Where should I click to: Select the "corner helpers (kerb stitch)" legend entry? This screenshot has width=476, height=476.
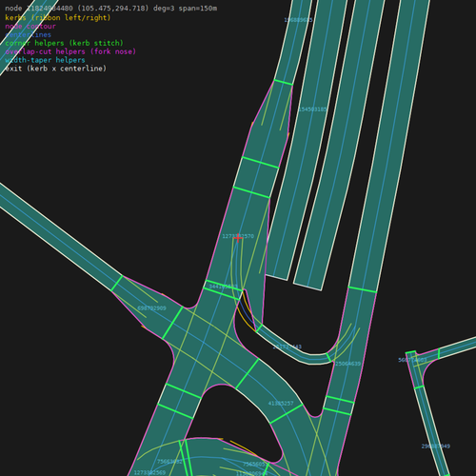tap(64, 43)
